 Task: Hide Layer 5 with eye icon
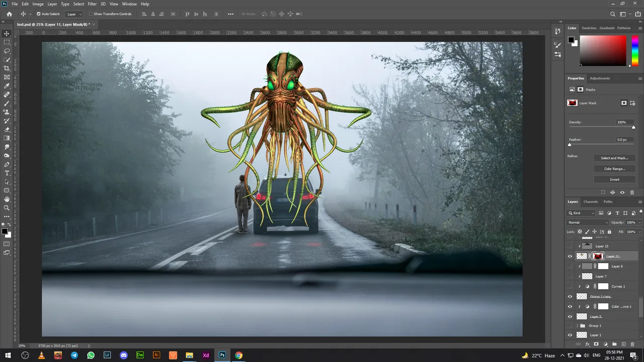pyautogui.click(x=570, y=317)
